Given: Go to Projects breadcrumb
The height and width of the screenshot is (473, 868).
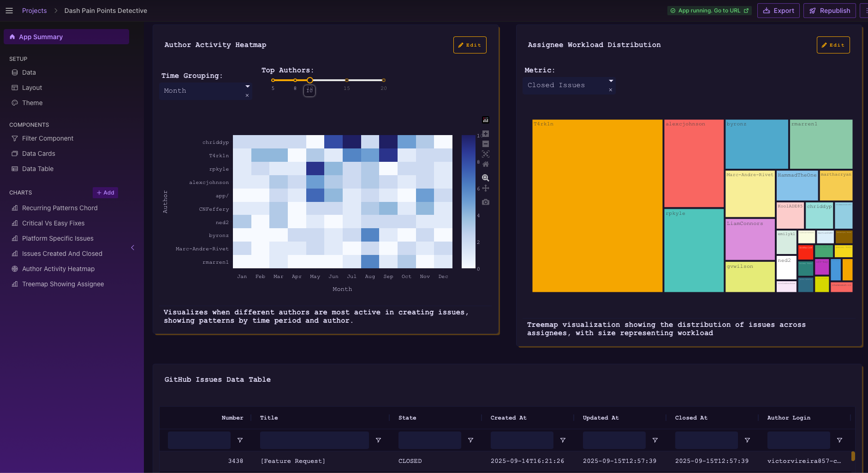Looking at the screenshot, I should click(35, 11).
